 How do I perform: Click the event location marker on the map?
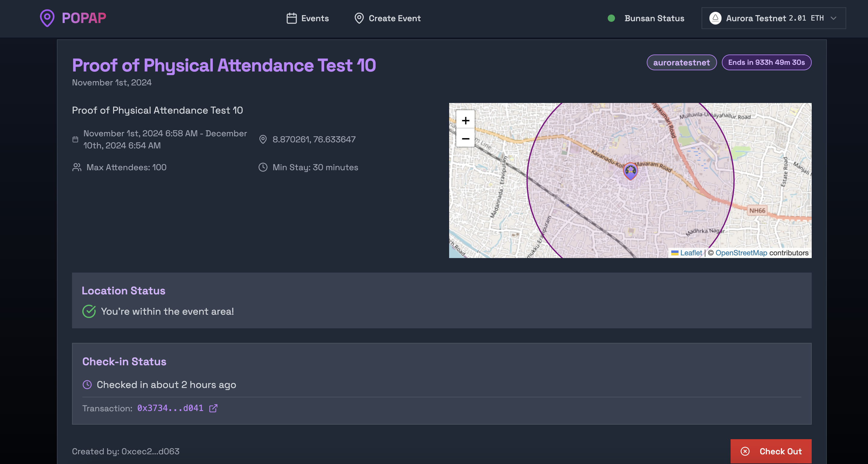pos(630,171)
